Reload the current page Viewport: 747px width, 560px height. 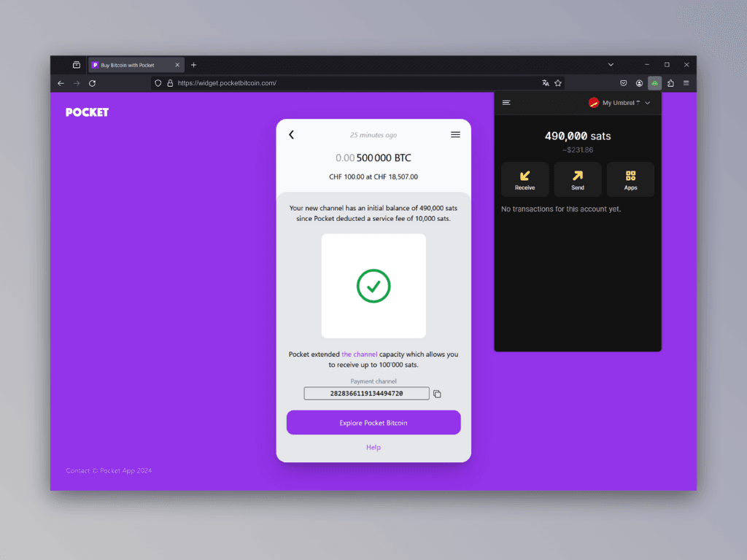pyautogui.click(x=93, y=83)
